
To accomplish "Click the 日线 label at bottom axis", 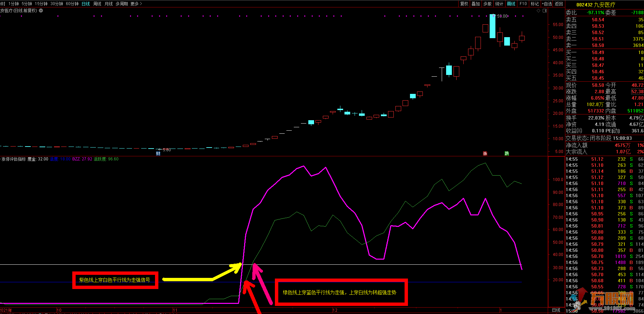I will (x=556, y=310).
